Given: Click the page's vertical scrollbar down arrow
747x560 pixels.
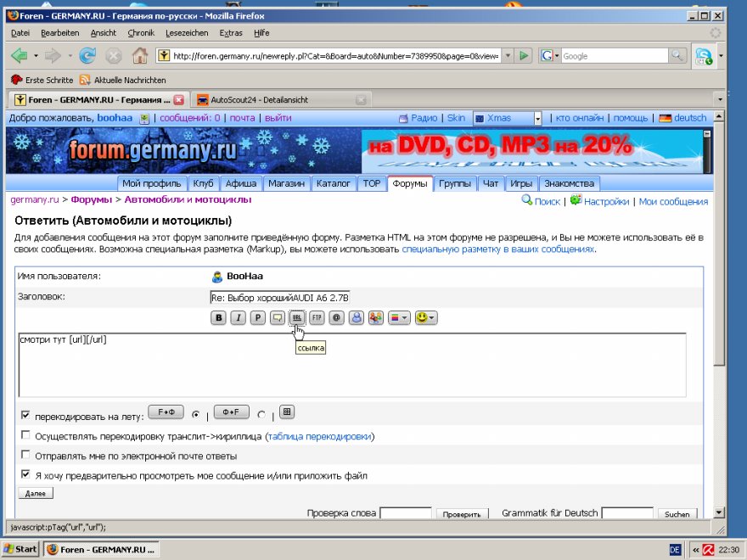Looking at the screenshot, I should [x=719, y=512].
